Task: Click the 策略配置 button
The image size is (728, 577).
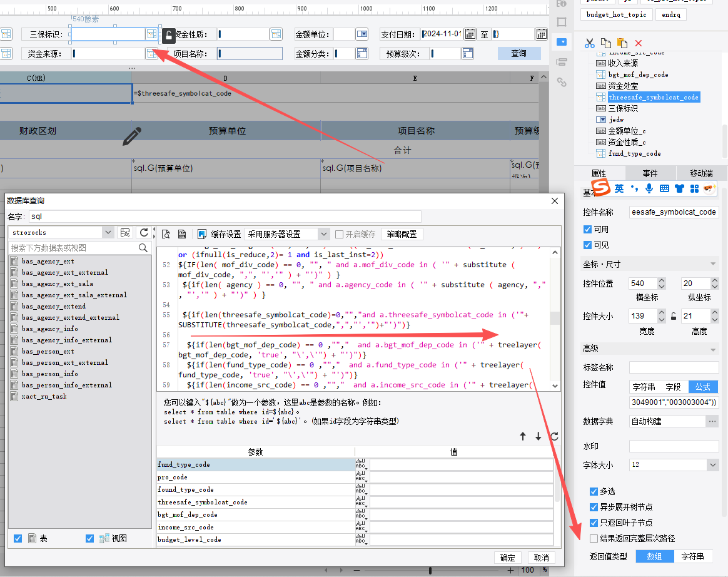Action: [x=402, y=234]
